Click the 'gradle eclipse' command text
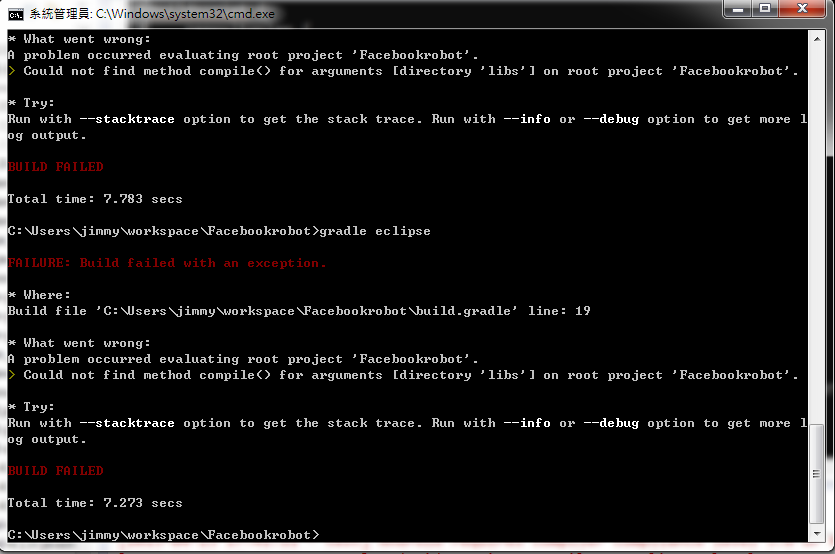 point(375,231)
